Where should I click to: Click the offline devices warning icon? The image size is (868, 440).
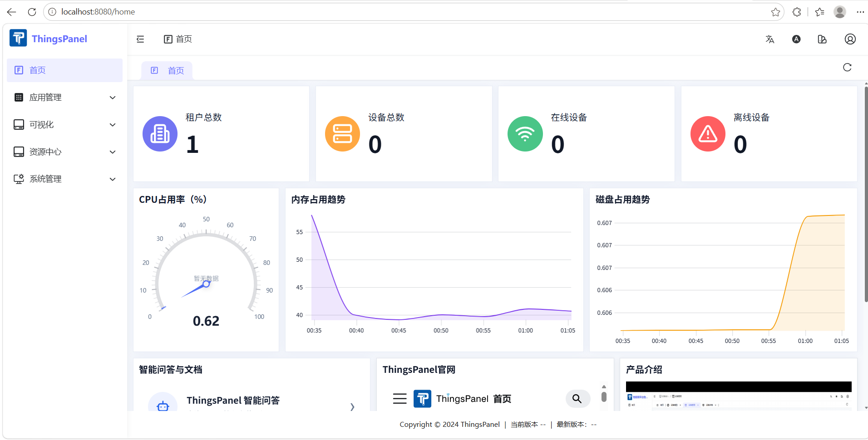(708, 134)
